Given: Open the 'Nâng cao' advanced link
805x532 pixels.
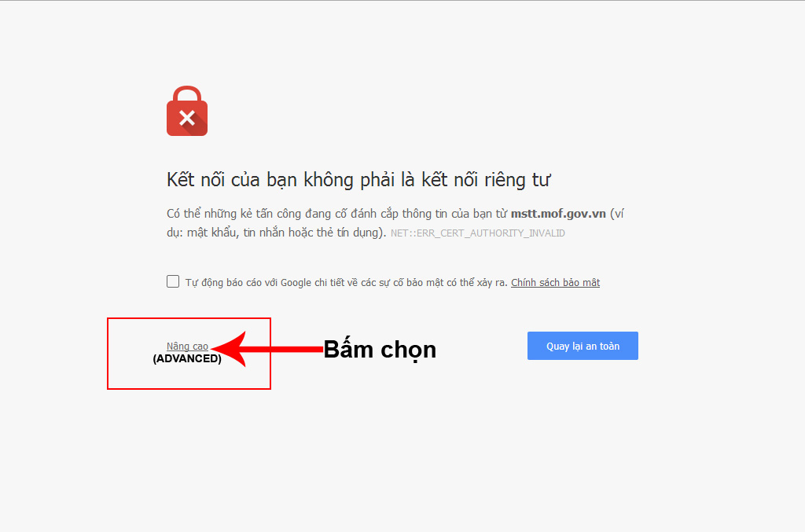Looking at the screenshot, I should coord(187,347).
